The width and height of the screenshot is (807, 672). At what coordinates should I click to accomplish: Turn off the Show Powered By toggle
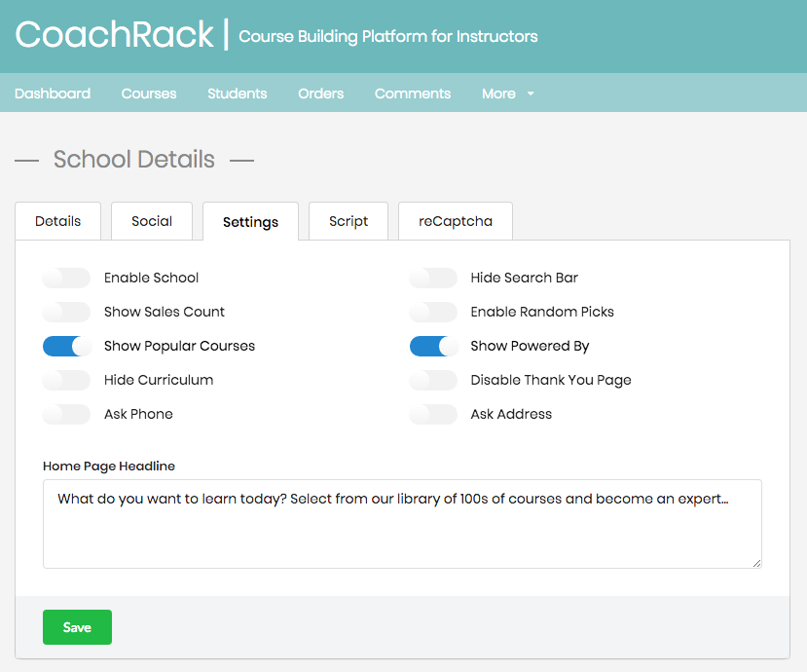[x=433, y=347]
